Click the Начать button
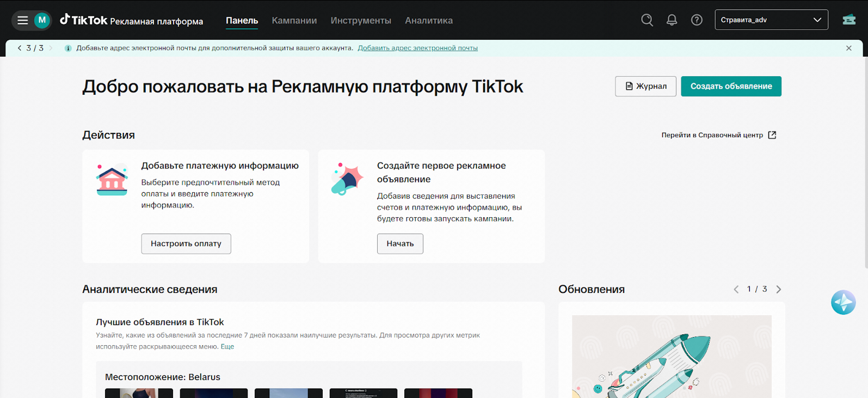 399,244
